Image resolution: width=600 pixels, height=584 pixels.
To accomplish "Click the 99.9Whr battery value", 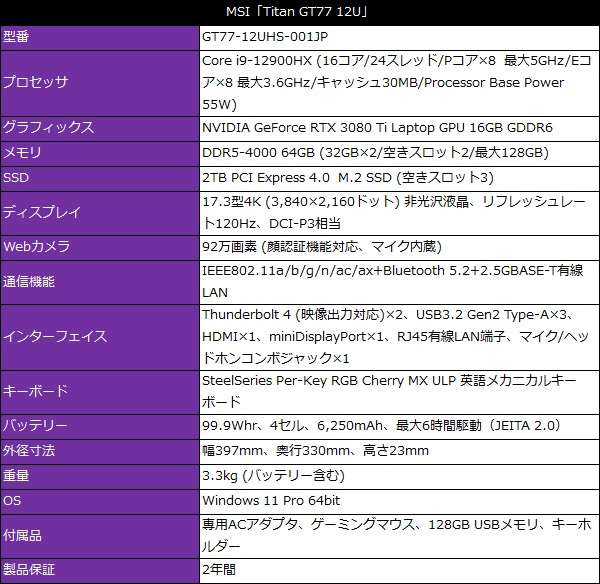I will [399, 426].
